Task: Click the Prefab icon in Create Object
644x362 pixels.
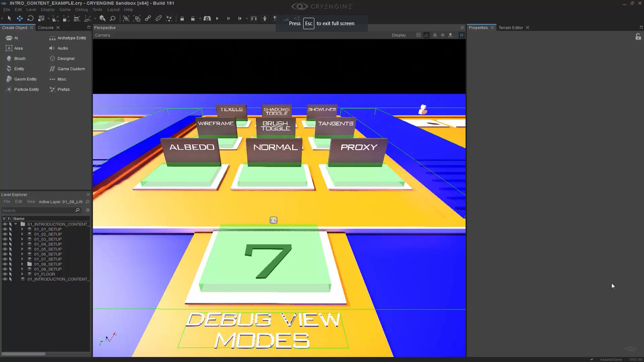Action: tap(53, 89)
